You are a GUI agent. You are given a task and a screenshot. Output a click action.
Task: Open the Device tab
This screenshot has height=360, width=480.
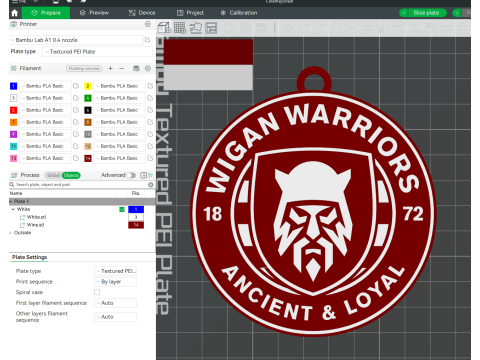[142, 13]
